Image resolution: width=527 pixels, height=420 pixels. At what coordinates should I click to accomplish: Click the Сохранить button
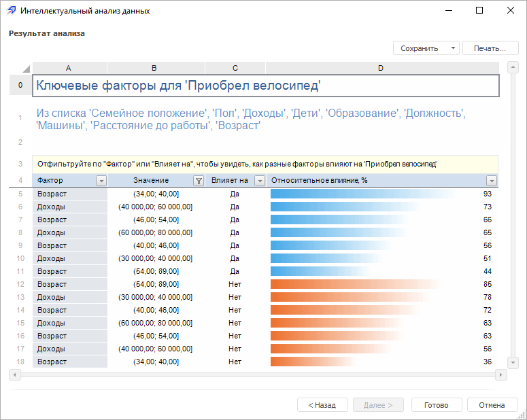click(420, 48)
